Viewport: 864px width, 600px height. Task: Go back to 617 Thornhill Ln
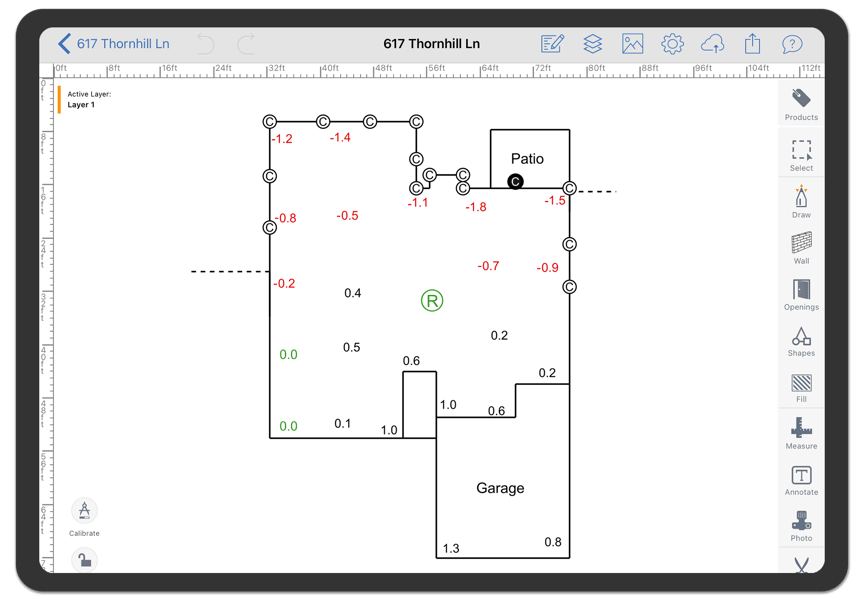pos(115,44)
